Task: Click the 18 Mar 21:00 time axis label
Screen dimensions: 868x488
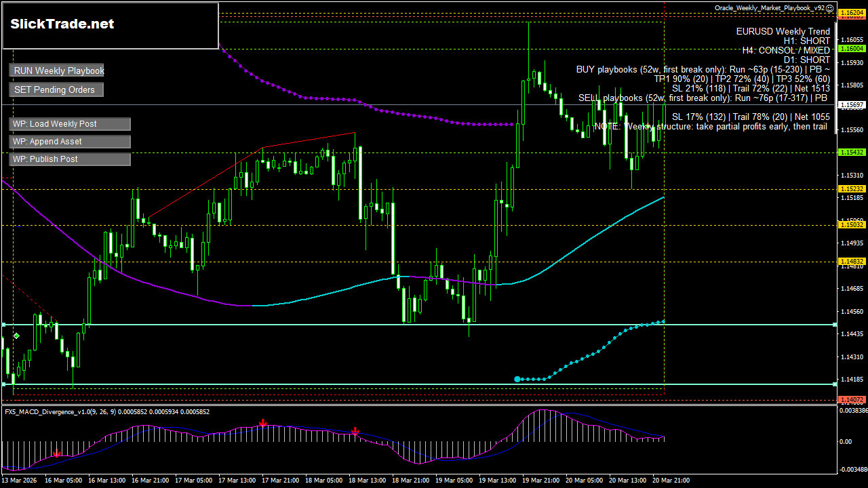Action: 410,481
